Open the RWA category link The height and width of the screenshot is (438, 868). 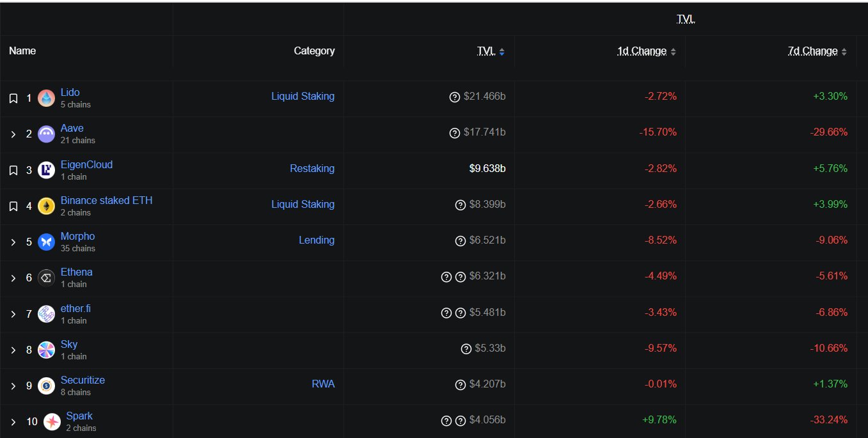pyautogui.click(x=323, y=384)
